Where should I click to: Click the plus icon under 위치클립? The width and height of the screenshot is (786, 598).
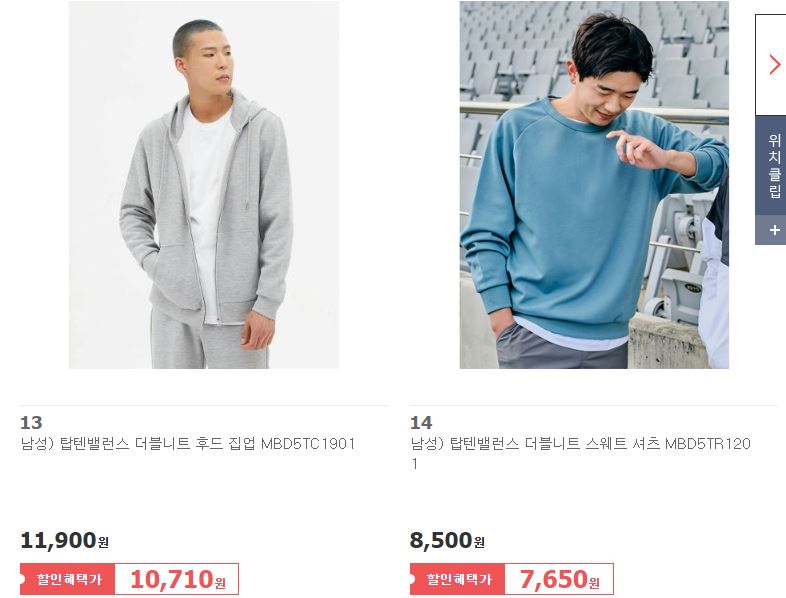click(x=775, y=230)
